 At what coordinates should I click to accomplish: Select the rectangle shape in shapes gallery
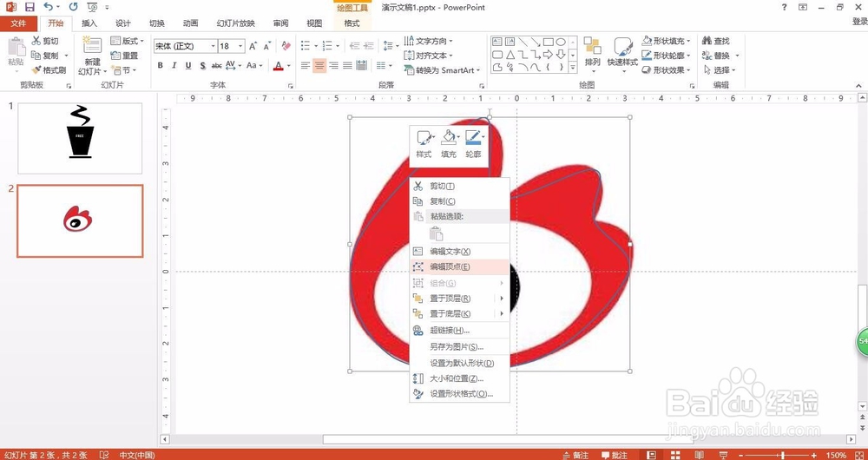tap(548, 42)
